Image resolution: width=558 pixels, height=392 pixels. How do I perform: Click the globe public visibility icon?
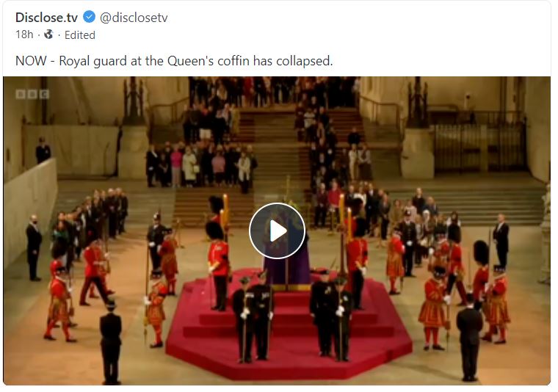point(48,35)
